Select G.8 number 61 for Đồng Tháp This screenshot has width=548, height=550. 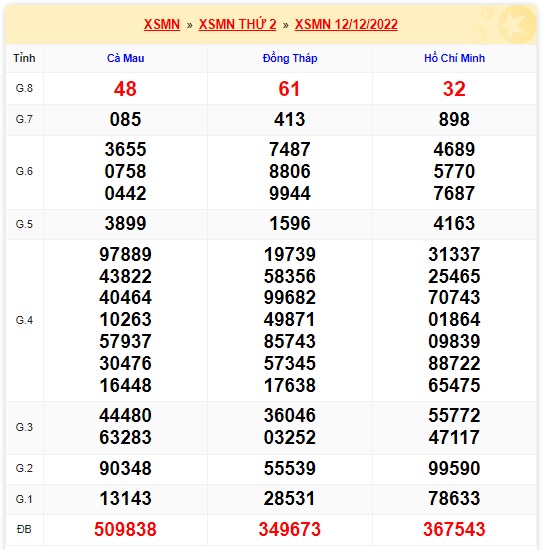point(289,89)
